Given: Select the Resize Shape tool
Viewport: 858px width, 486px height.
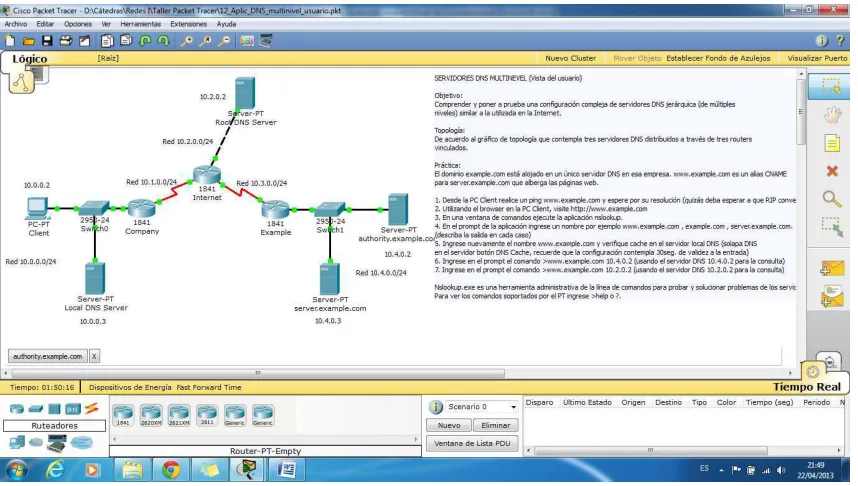Looking at the screenshot, I should click(832, 227).
